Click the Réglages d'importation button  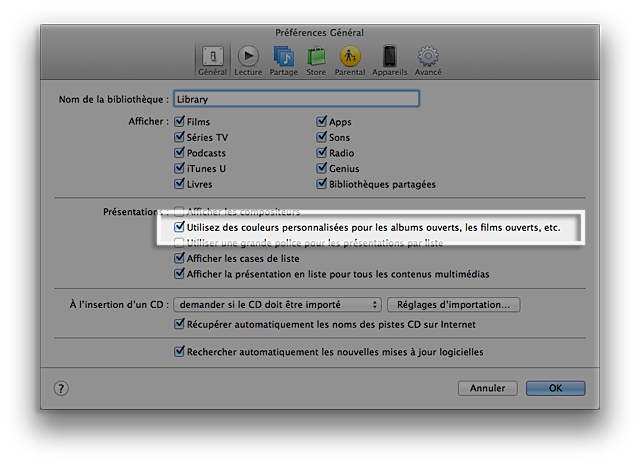[x=454, y=304]
